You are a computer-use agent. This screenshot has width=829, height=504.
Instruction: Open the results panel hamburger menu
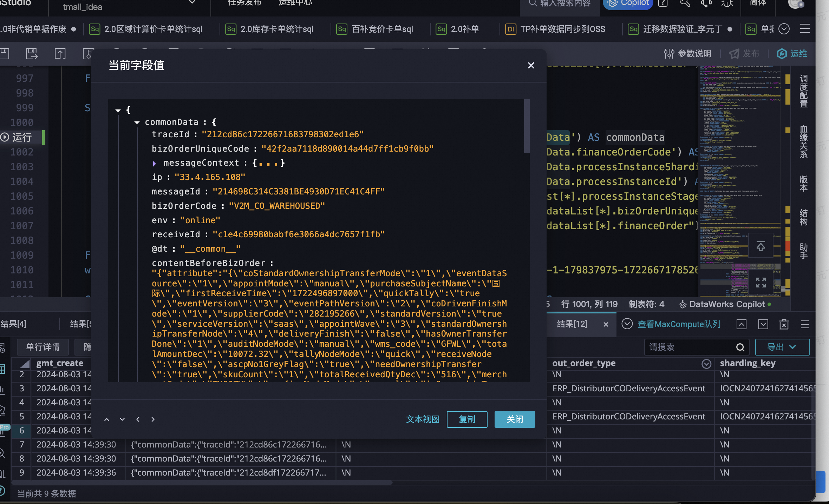pyautogui.click(x=805, y=324)
